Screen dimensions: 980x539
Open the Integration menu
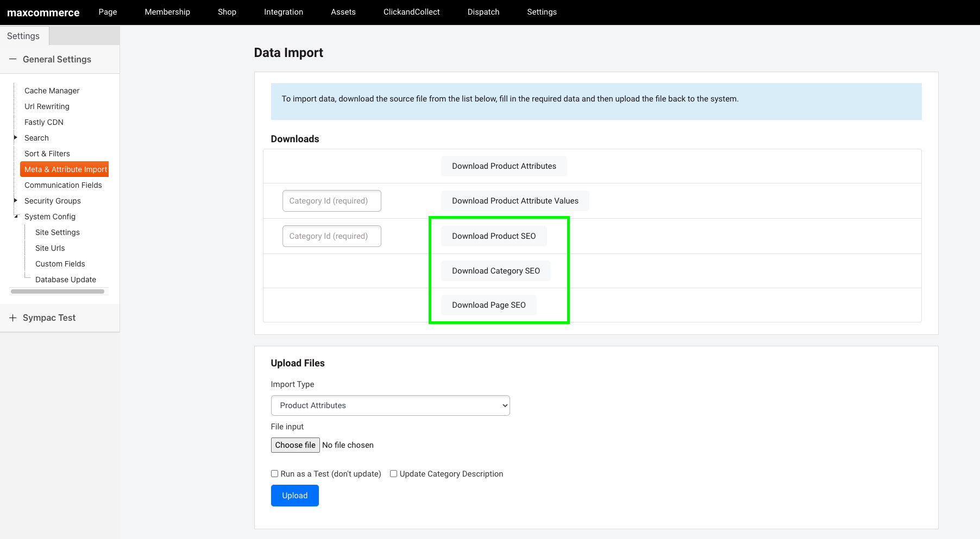point(284,12)
